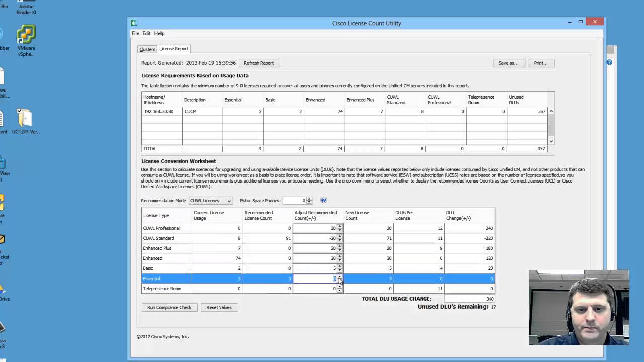644x362 pixels.
Task: Select the Enhanced Plus row label
Action: coord(157,248)
